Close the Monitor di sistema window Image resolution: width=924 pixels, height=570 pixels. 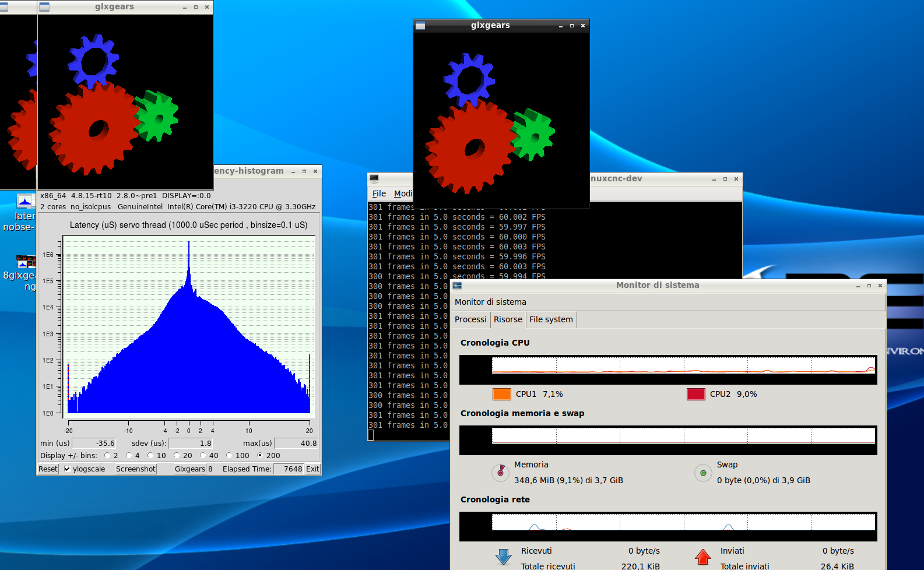click(880, 286)
